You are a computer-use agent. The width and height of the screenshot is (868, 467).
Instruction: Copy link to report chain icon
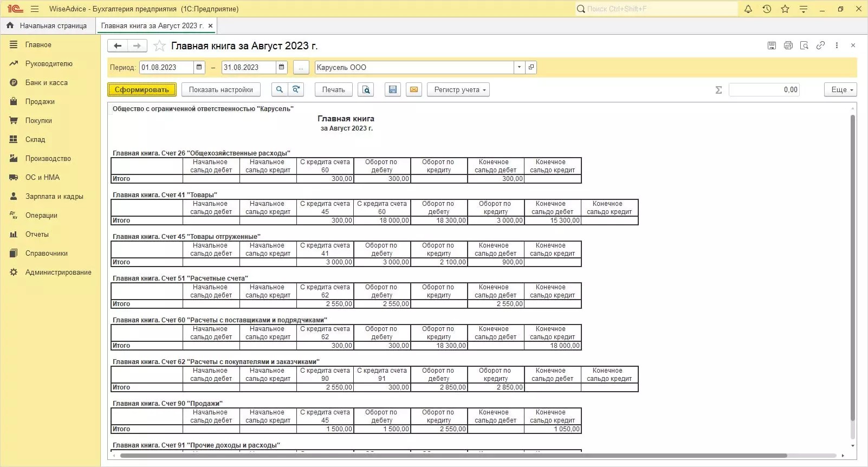(x=820, y=46)
